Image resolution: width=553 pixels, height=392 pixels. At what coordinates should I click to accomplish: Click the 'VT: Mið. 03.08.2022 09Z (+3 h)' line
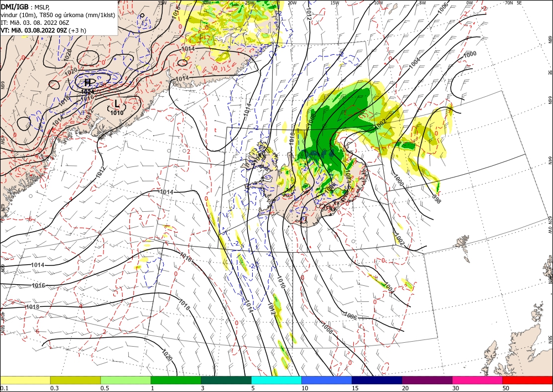click(43, 30)
